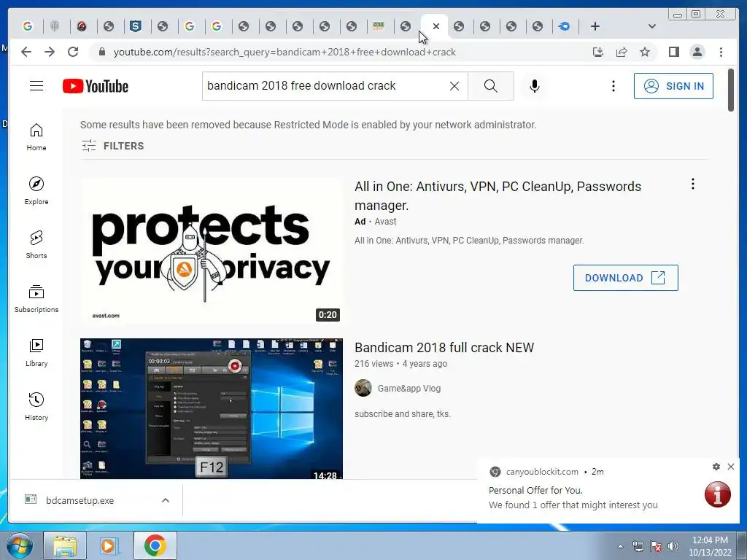Click the page vertical scrollbar thumb
This screenshot has height=560, width=747.
[x=731, y=90]
